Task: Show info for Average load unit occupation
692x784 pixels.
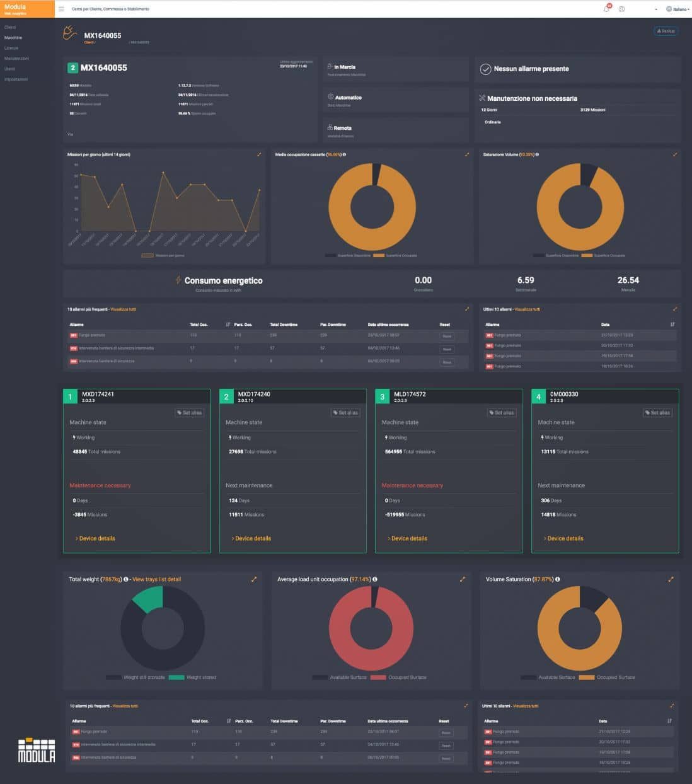Action: pos(375,579)
